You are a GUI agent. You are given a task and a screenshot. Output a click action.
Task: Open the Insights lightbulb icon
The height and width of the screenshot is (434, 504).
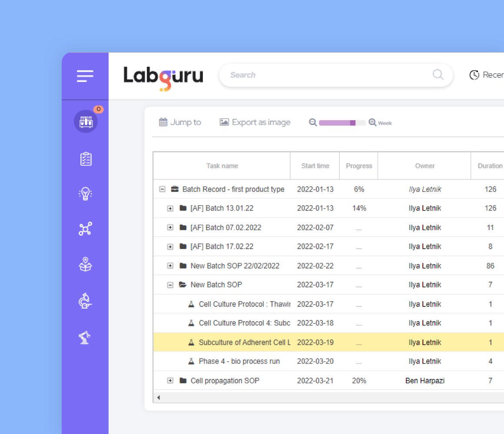85,194
